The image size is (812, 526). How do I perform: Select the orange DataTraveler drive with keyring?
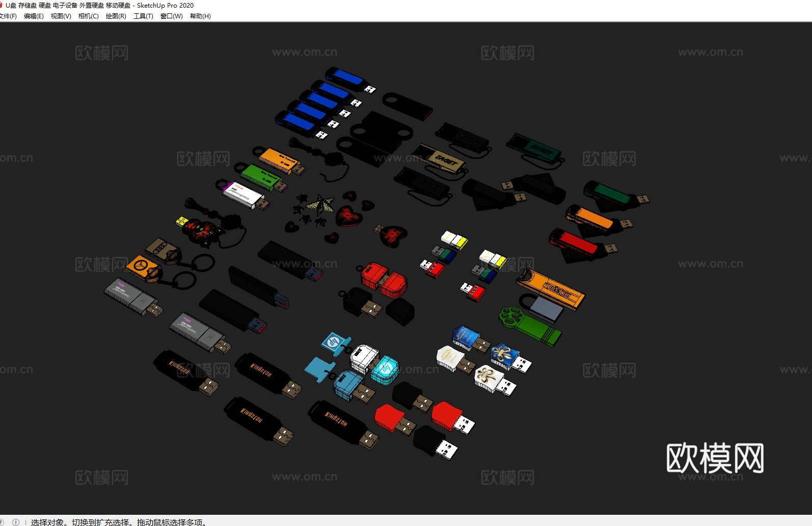279,161
